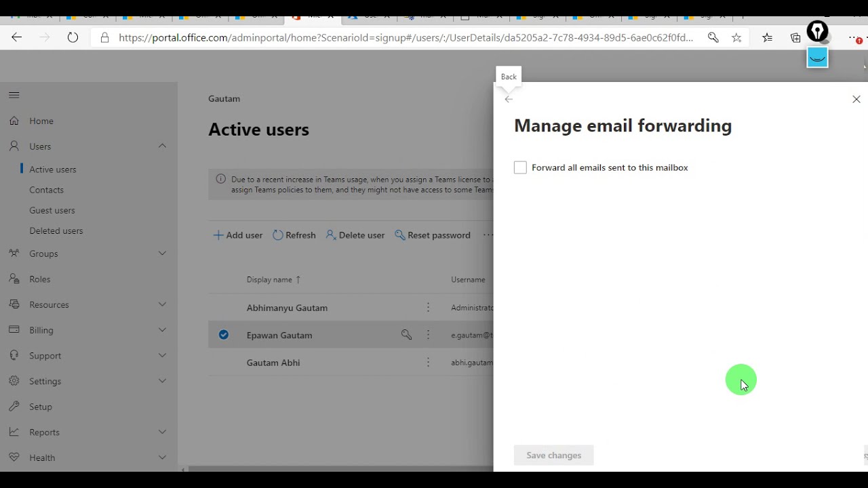Click the Health heart icon in the sidebar
Image resolution: width=868 pixels, height=488 pixels.
pos(14,457)
